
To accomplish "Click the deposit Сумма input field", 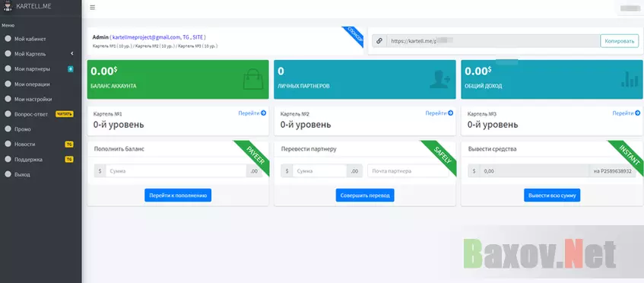I will click(x=176, y=171).
